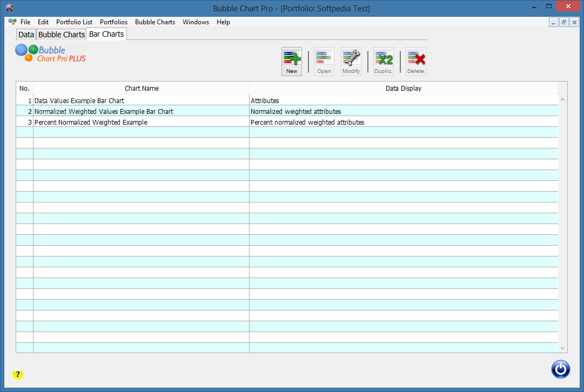Click the bubbles icon beside File menu
Viewport: 584px width, 392px height.
(12, 22)
